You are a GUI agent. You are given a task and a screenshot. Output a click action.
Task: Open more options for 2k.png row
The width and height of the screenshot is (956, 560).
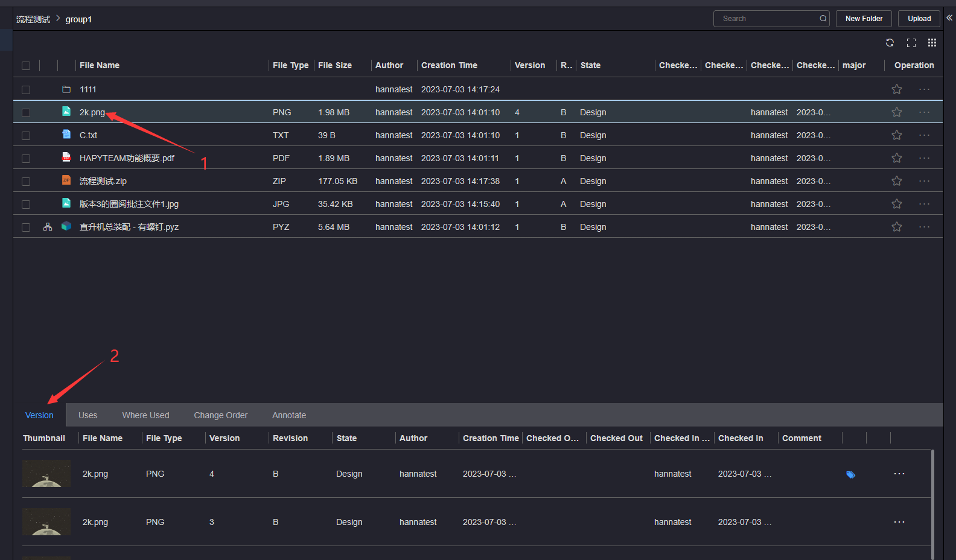(x=924, y=112)
